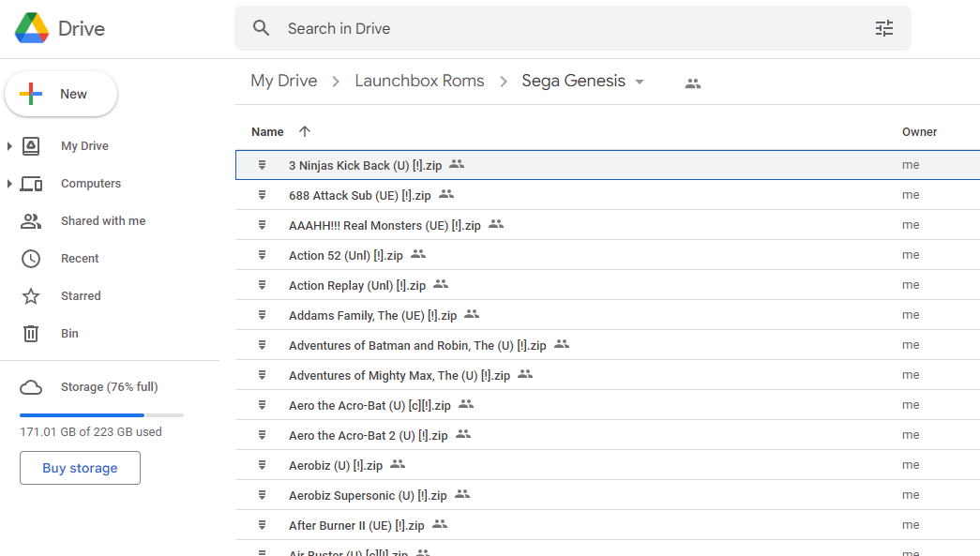
Task: Click the Storage cloud icon
Action: coord(31,387)
